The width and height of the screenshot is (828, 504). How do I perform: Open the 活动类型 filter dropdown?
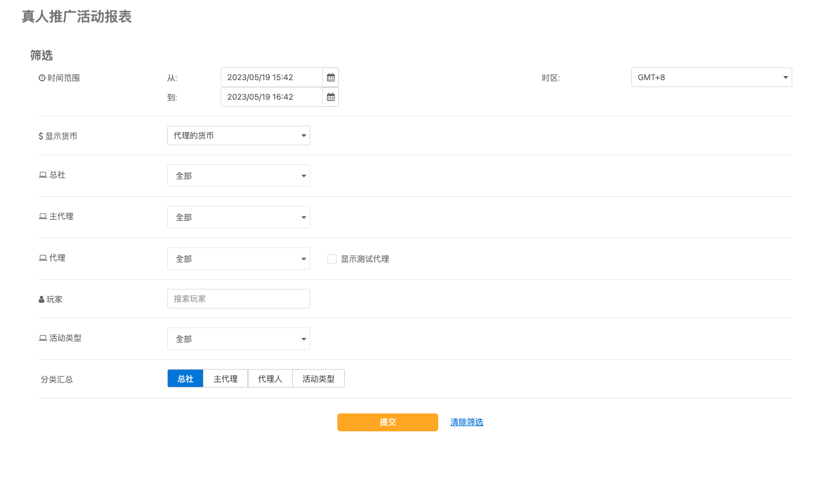tap(238, 339)
